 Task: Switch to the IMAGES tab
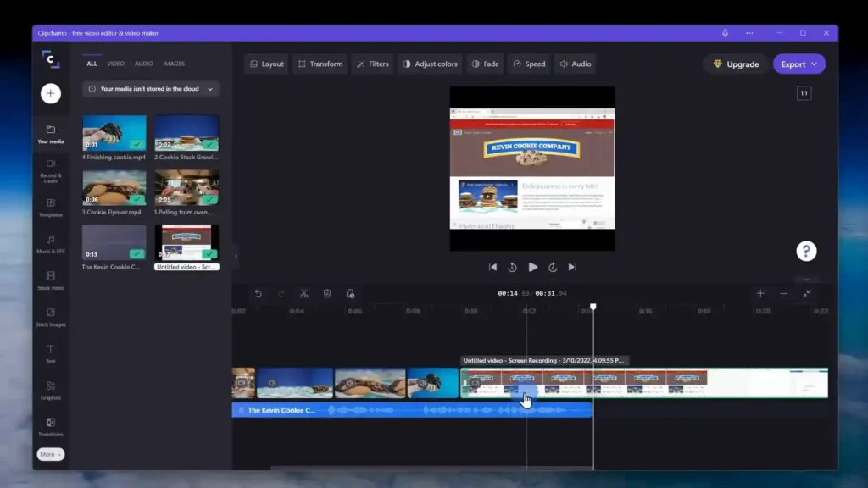174,63
